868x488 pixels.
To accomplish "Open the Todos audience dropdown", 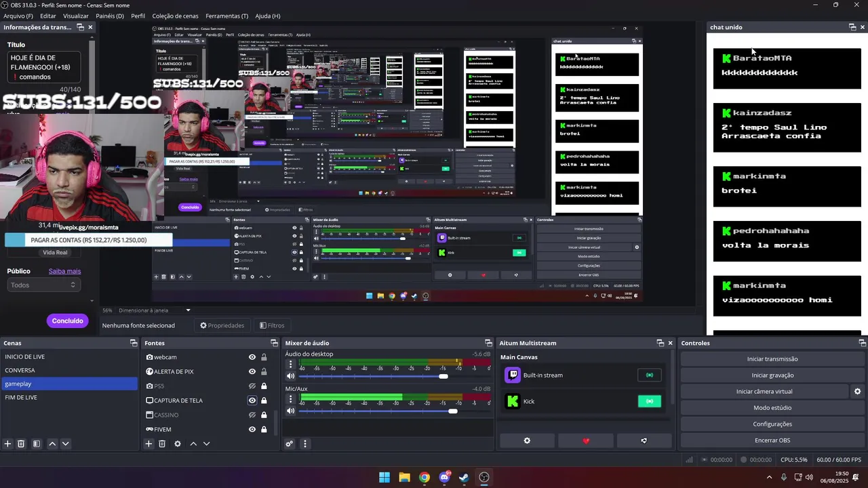I will [x=43, y=285].
